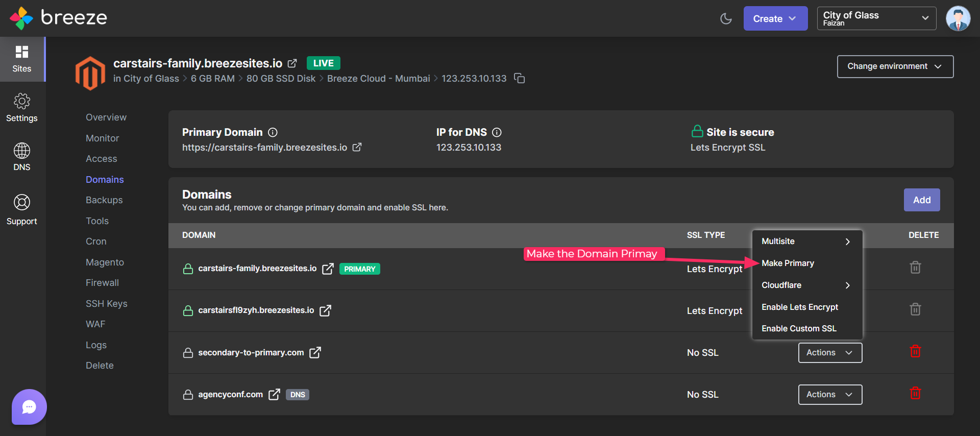The image size is (980, 436).
Task: Click green lock beside carstairsfl9zyh.breezesites.io
Action: point(188,310)
